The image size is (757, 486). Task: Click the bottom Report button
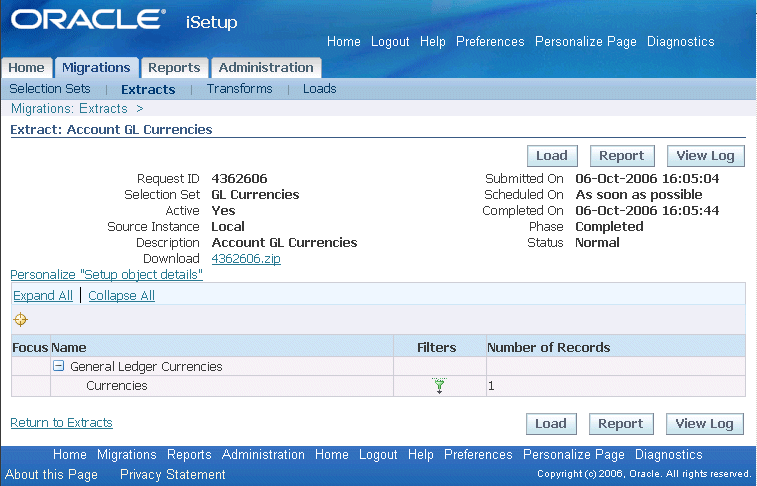click(621, 424)
